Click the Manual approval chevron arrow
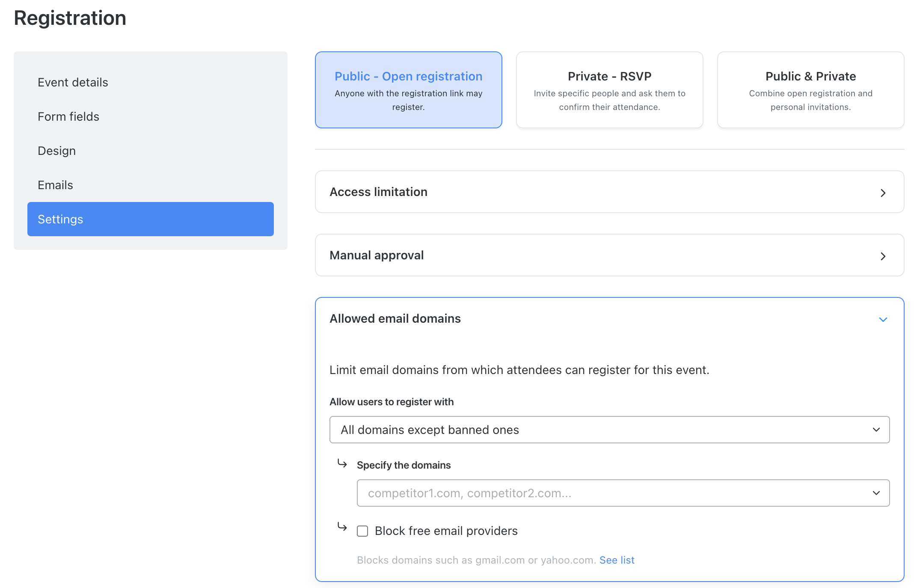 tap(883, 256)
